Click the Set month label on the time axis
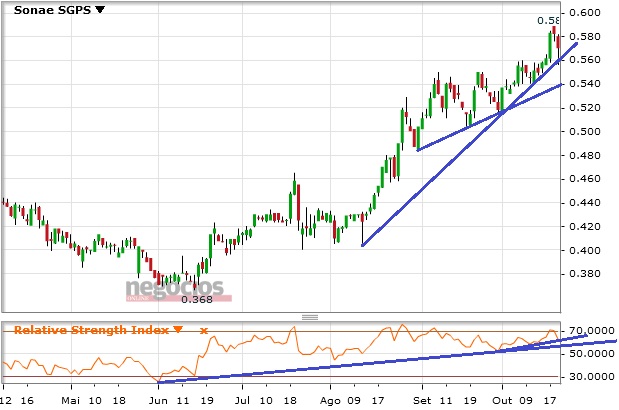Viewport: 619px width, 410px height. [x=422, y=401]
